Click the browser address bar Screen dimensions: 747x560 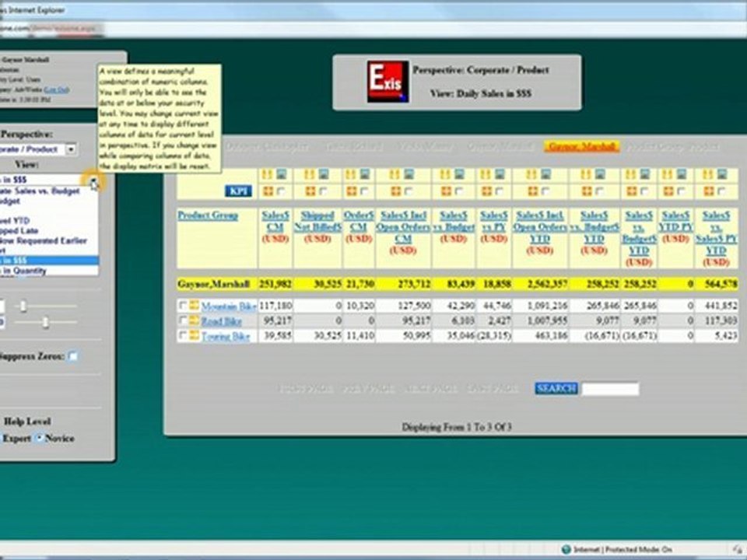(x=373, y=29)
